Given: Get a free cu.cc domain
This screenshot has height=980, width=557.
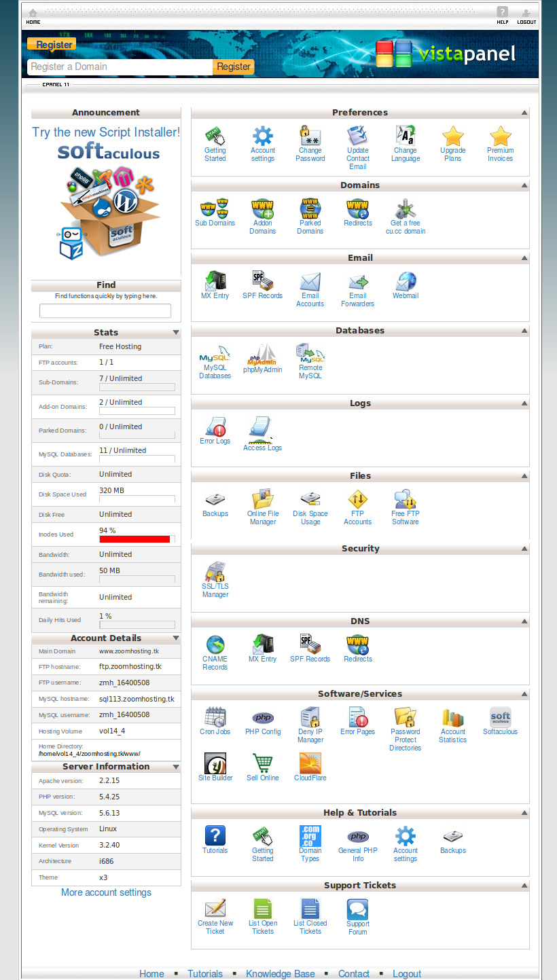Looking at the screenshot, I should [406, 217].
